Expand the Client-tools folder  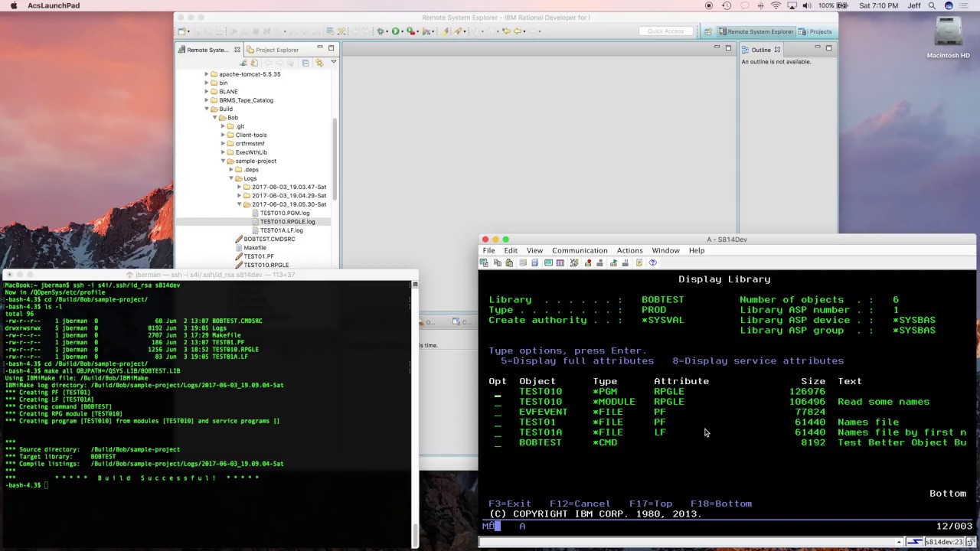click(224, 135)
